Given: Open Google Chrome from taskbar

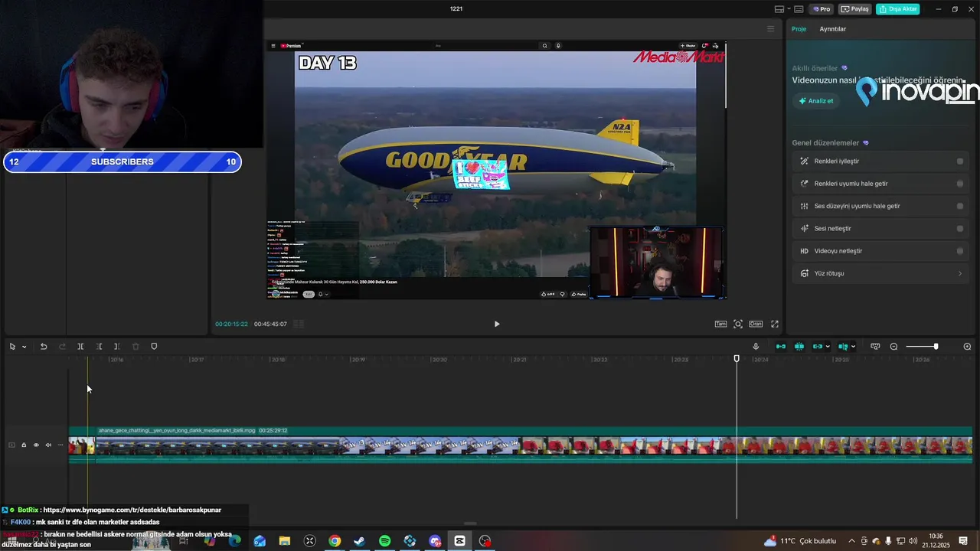Looking at the screenshot, I should (335, 541).
